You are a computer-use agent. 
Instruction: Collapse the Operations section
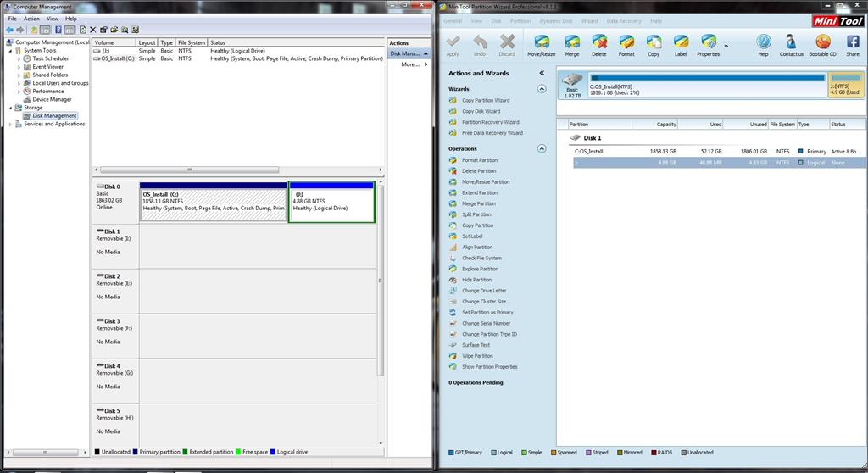click(542, 148)
